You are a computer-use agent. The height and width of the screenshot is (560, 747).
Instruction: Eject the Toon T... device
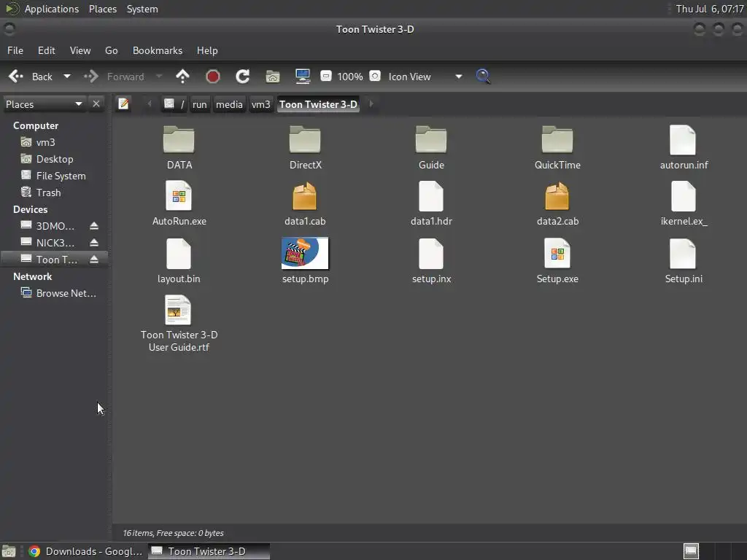coord(94,259)
